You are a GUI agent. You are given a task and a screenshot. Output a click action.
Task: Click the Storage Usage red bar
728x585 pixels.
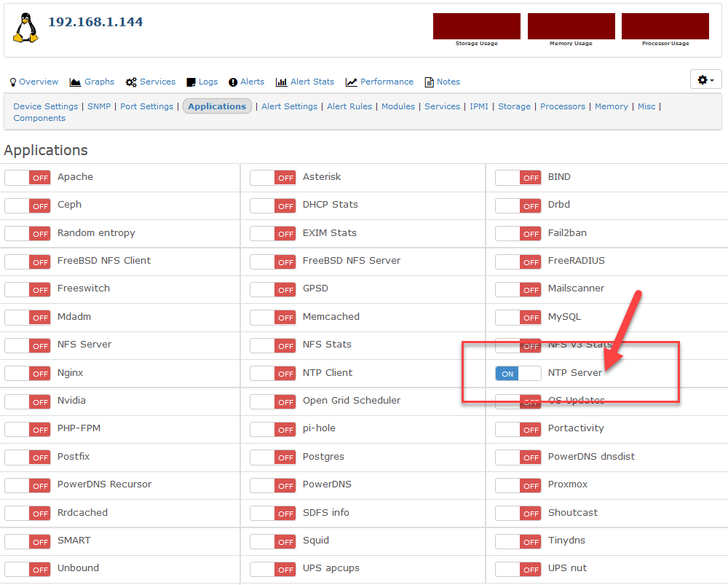[x=477, y=26]
